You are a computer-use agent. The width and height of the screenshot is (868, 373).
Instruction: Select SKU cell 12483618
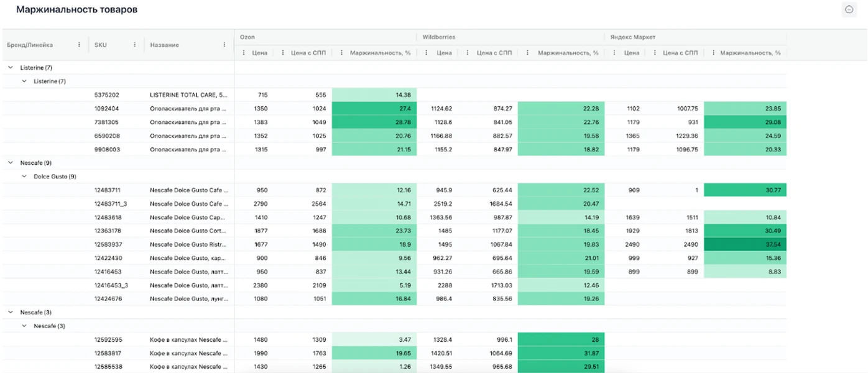(x=108, y=218)
